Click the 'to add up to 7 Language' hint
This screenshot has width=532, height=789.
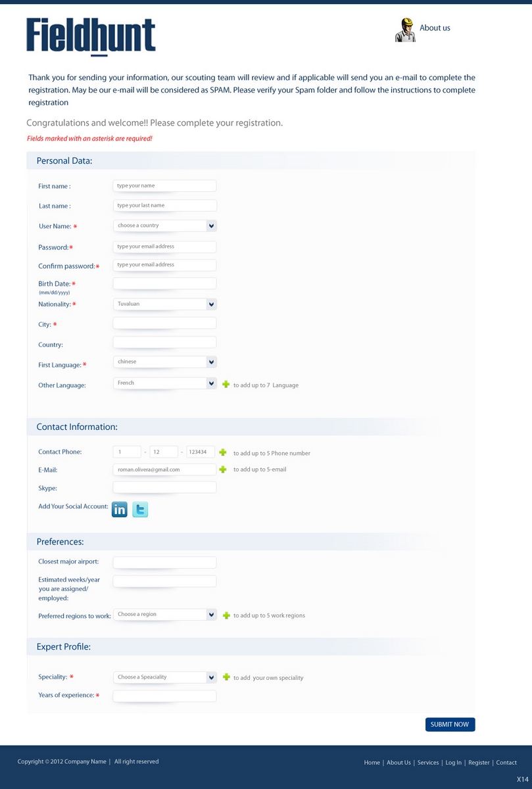tap(266, 385)
